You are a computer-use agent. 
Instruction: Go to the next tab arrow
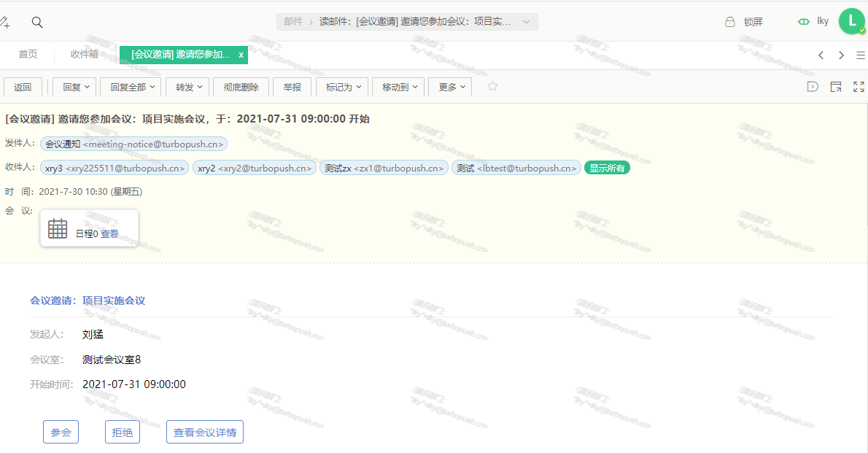(x=841, y=55)
